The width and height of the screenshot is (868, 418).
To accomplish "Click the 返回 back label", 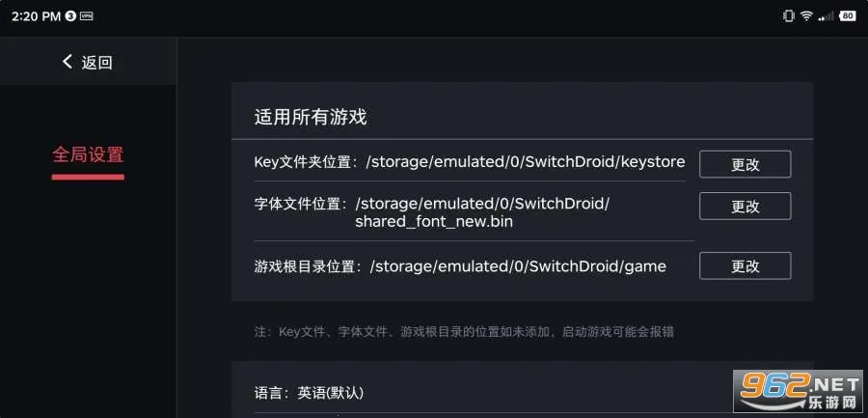I will click(97, 63).
